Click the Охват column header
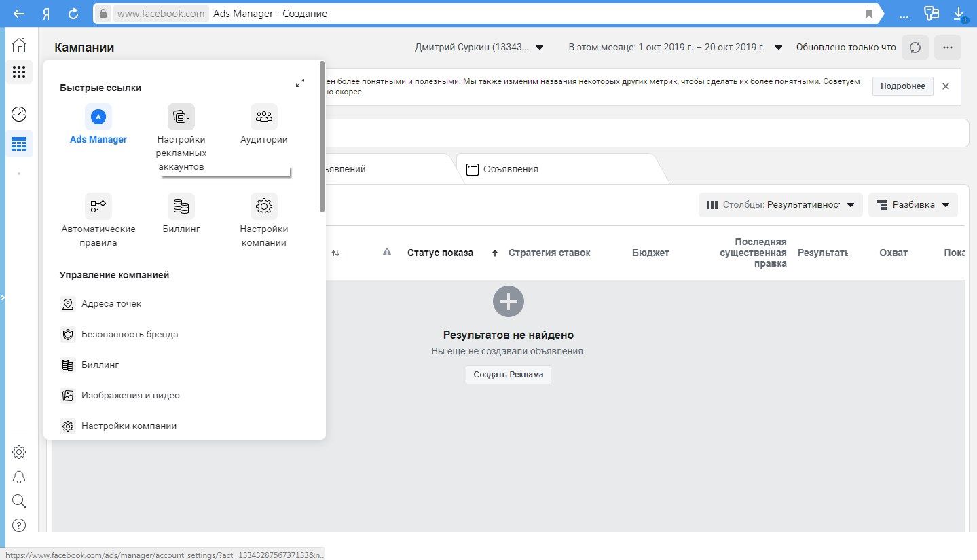This screenshot has height=560, width=977. click(x=893, y=253)
